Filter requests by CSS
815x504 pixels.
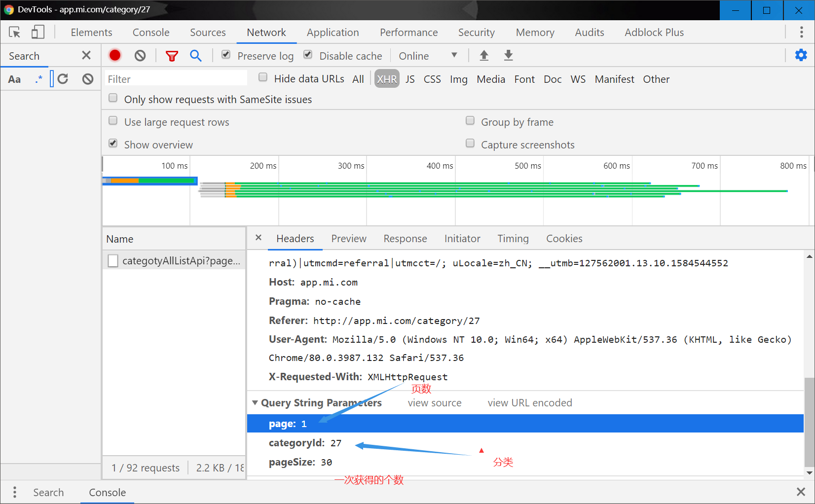point(432,79)
